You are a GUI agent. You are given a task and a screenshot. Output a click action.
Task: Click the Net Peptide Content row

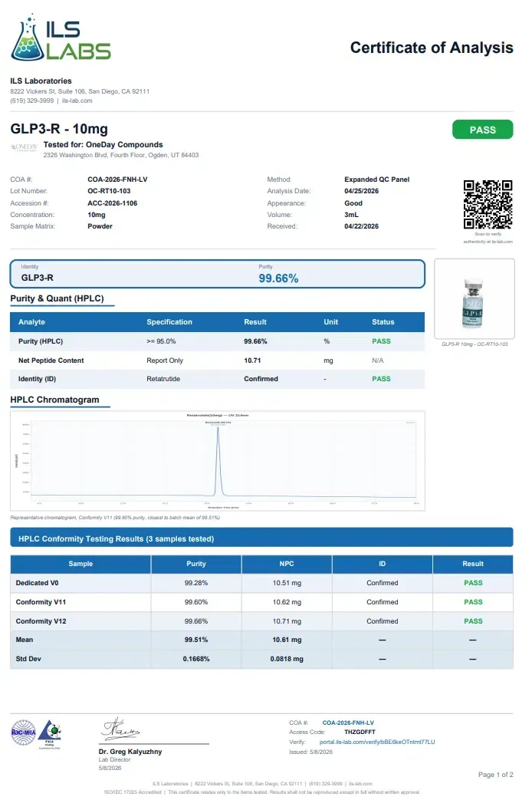pyautogui.click(x=217, y=360)
